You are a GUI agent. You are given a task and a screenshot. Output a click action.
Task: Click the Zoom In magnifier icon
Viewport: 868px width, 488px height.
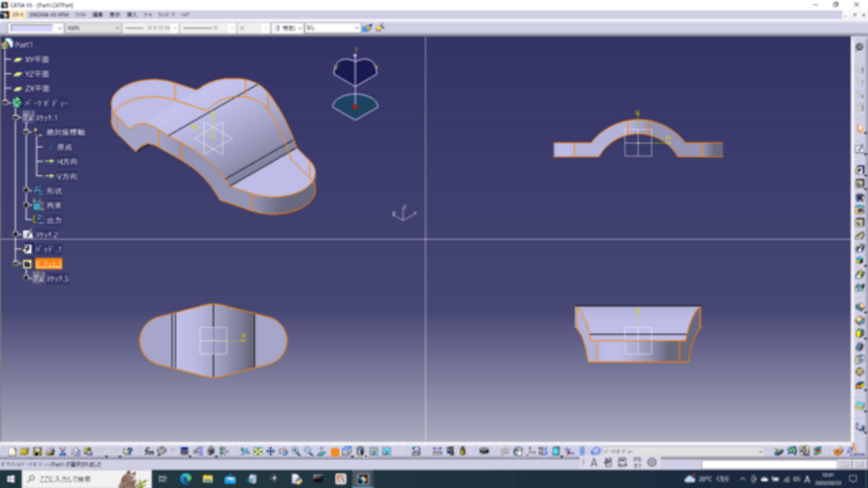296,452
